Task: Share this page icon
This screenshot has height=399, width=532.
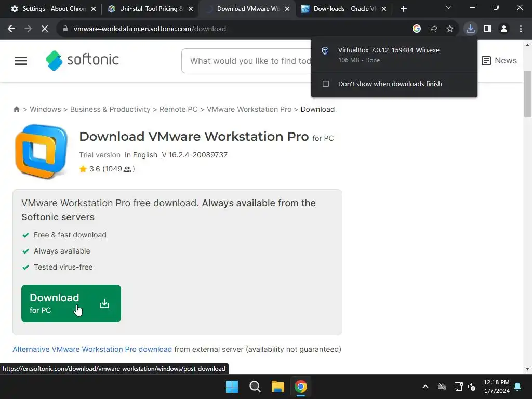Action: pos(433,29)
